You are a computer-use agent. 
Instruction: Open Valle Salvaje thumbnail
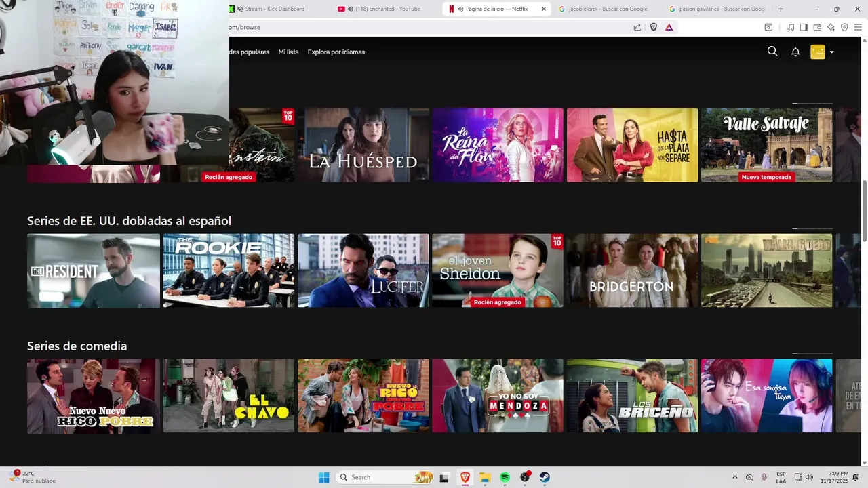(767, 145)
